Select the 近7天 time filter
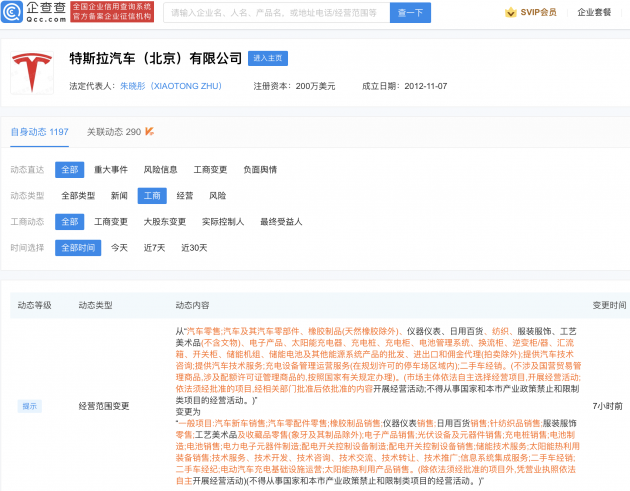630x491 pixels. (154, 248)
